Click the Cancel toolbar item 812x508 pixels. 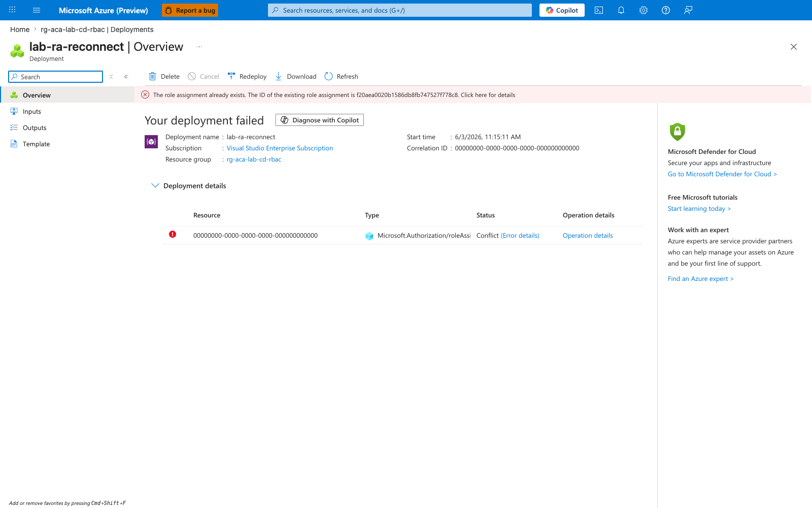click(x=204, y=76)
